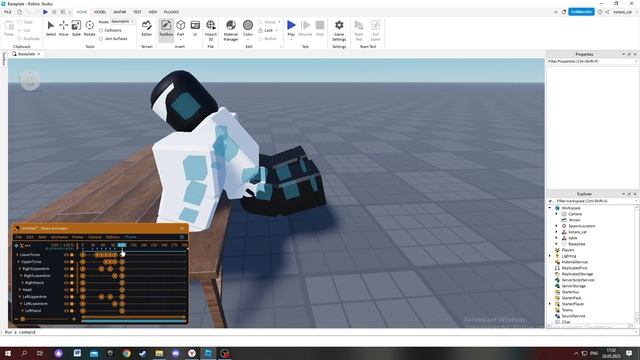640x360 pixels.
Task: Select Terrain in the Explorer tree
Action: 574,220
